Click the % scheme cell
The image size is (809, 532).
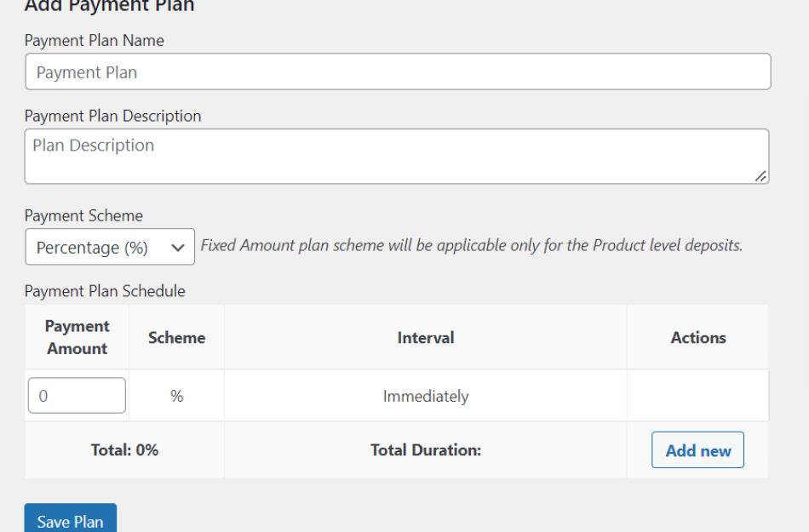(x=175, y=395)
